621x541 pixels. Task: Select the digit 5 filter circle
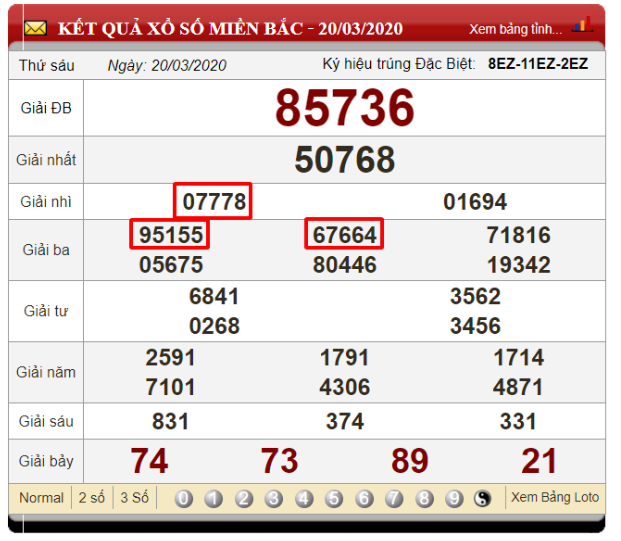pyautogui.click(x=334, y=499)
